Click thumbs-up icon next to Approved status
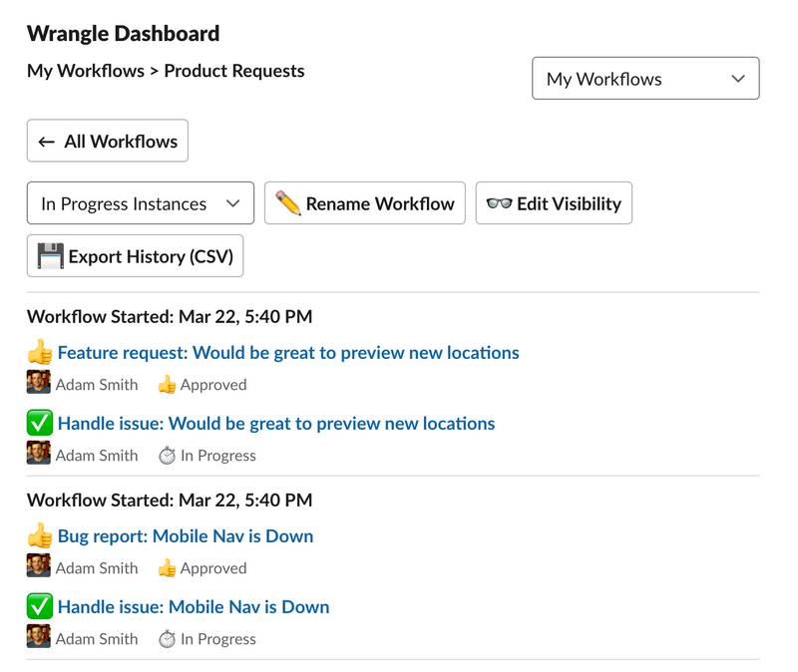This screenshot has height=672, width=798. [167, 384]
